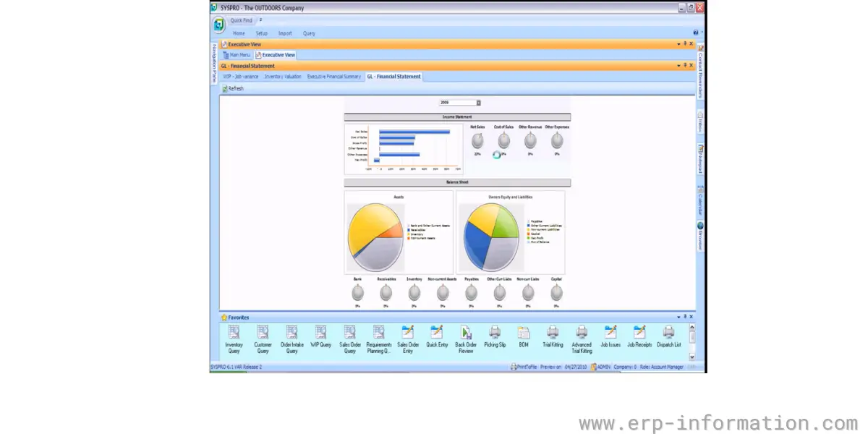Expand the Inbox side tab
Viewport: 868px width, 434px height.
click(x=700, y=122)
